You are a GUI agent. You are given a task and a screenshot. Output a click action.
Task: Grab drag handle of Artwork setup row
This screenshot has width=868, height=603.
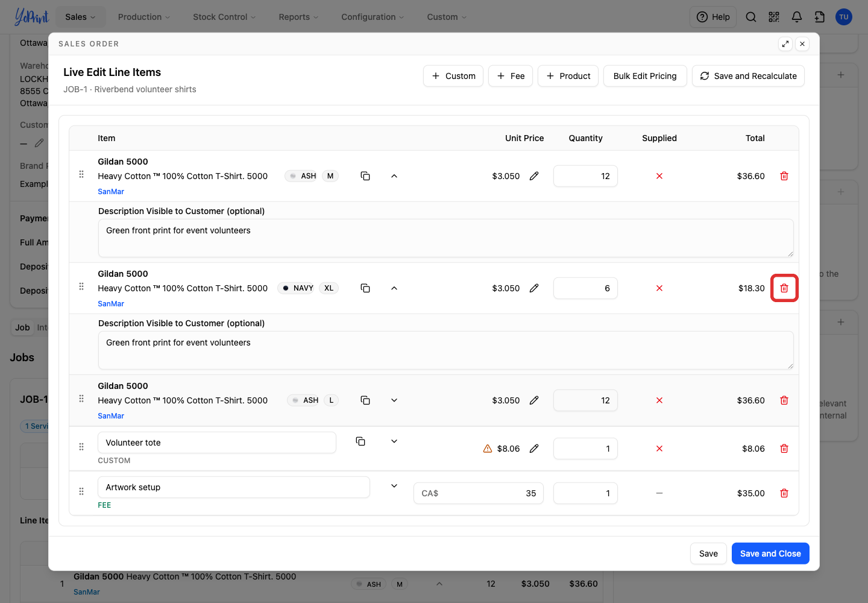[81, 491]
